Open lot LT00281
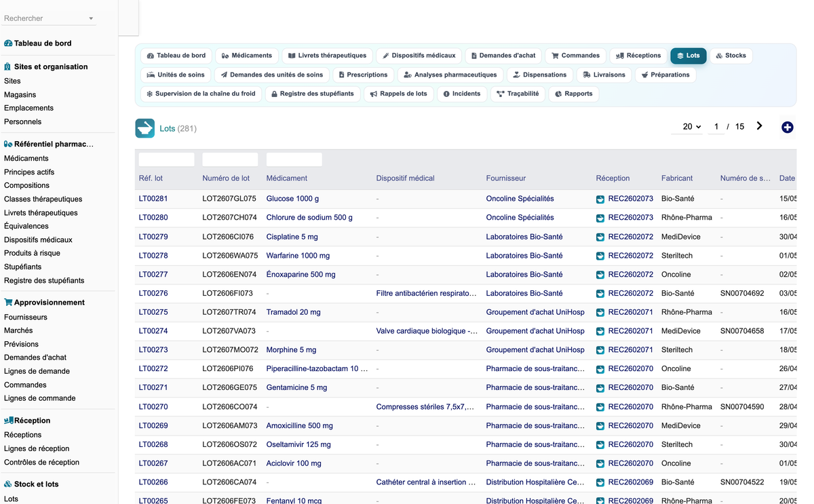Screen dimensions: 814x504 [x=153, y=199]
